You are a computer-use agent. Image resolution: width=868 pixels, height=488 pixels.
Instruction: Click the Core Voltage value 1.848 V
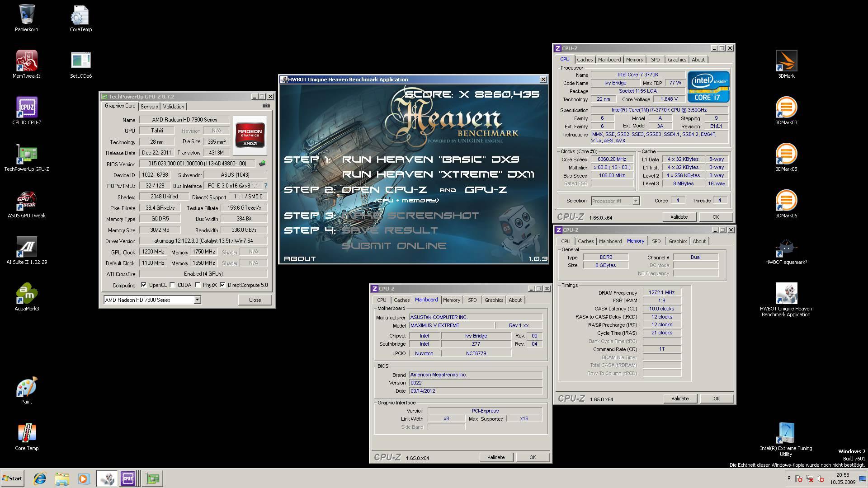pyautogui.click(x=669, y=99)
